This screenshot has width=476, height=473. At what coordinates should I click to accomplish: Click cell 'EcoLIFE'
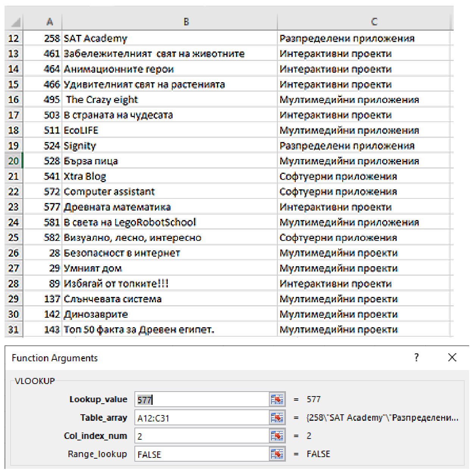click(x=170, y=130)
